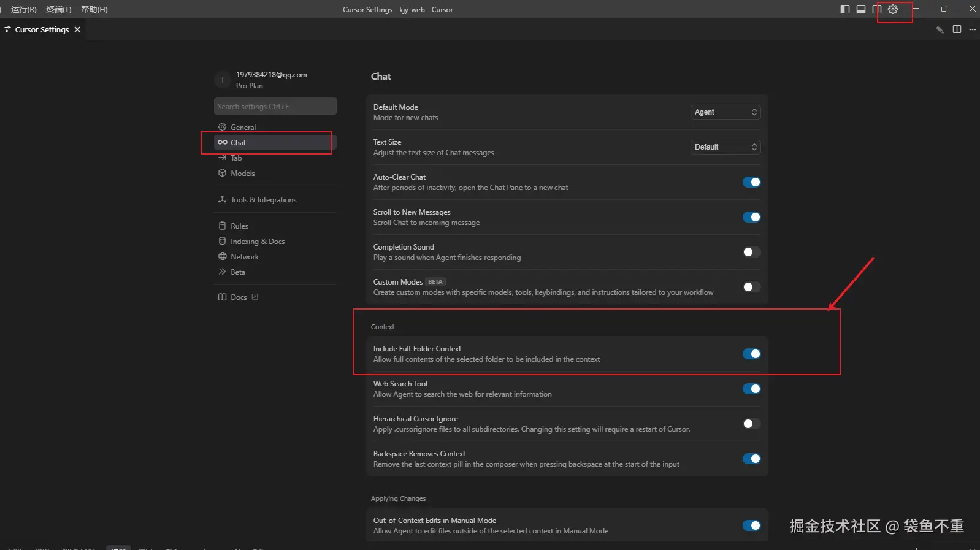Viewport: 980px width, 550px height.
Task: Open the Default Mode Agent dropdown
Action: [725, 112]
